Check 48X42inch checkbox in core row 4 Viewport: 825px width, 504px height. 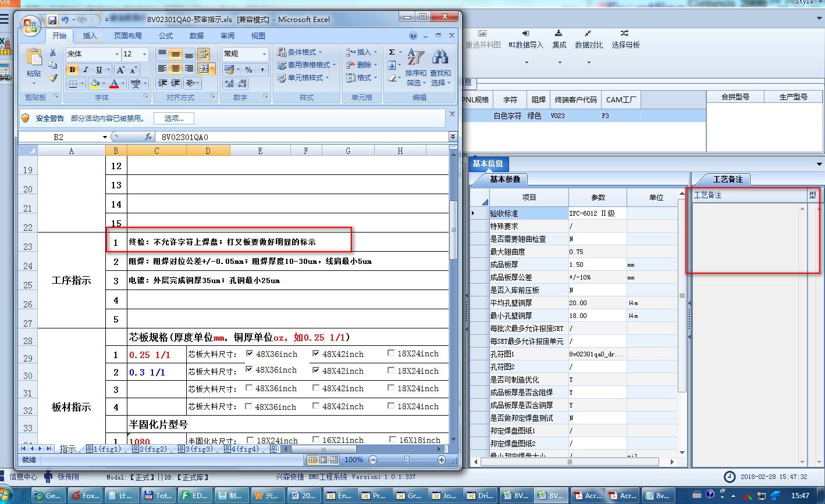coord(316,406)
